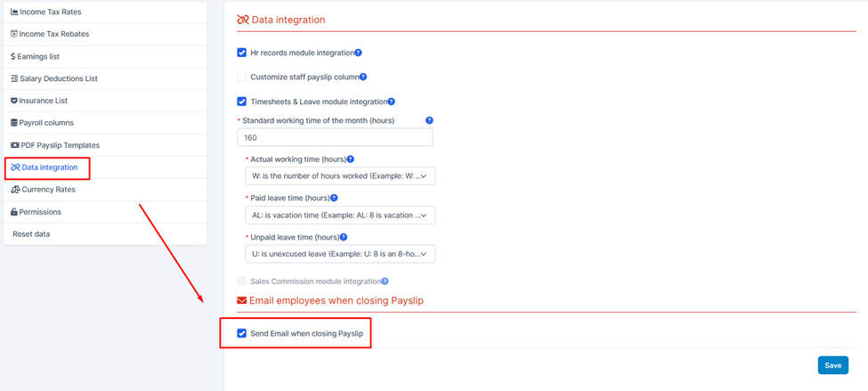
Task: Click help icon next to Actual working time
Action: [x=350, y=159]
